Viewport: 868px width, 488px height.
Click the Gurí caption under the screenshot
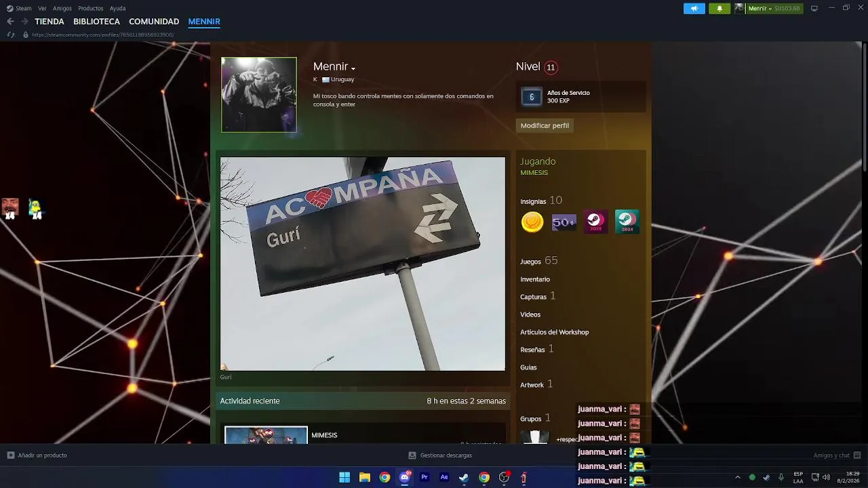click(x=226, y=378)
